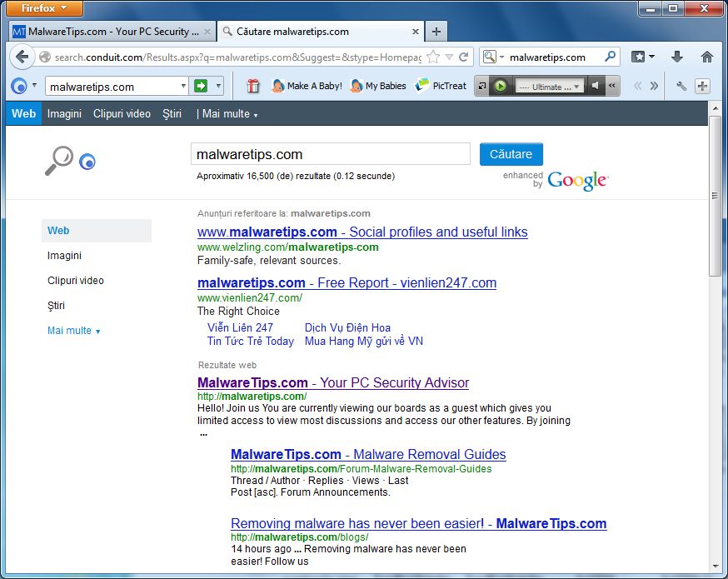The image size is (728, 579).
Task: Close the Căutare malwaretips.com tab
Action: pyautogui.click(x=416, y=32)
